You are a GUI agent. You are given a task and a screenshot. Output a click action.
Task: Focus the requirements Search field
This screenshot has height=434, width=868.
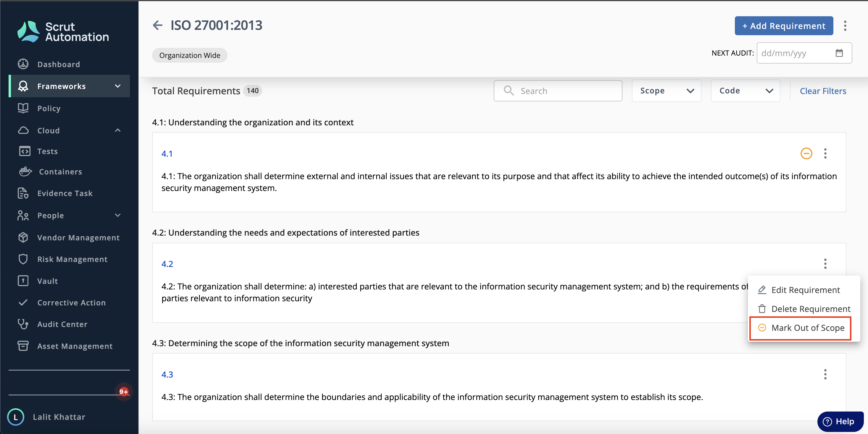(558, 90)
